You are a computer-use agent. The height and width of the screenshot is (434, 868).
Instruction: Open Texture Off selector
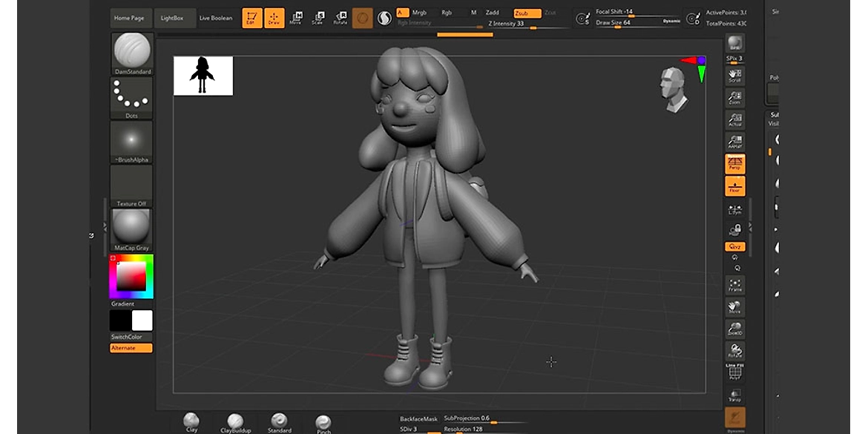132,186
